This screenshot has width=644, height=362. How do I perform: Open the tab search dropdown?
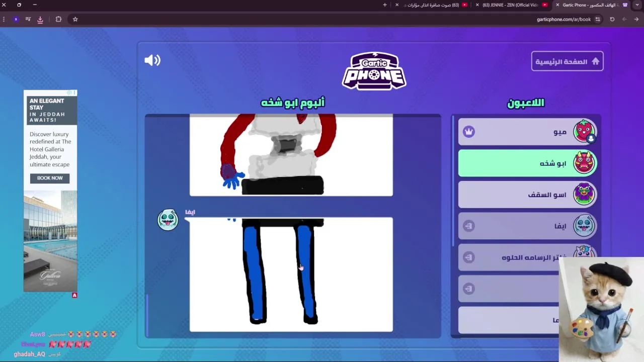[637, 5]
